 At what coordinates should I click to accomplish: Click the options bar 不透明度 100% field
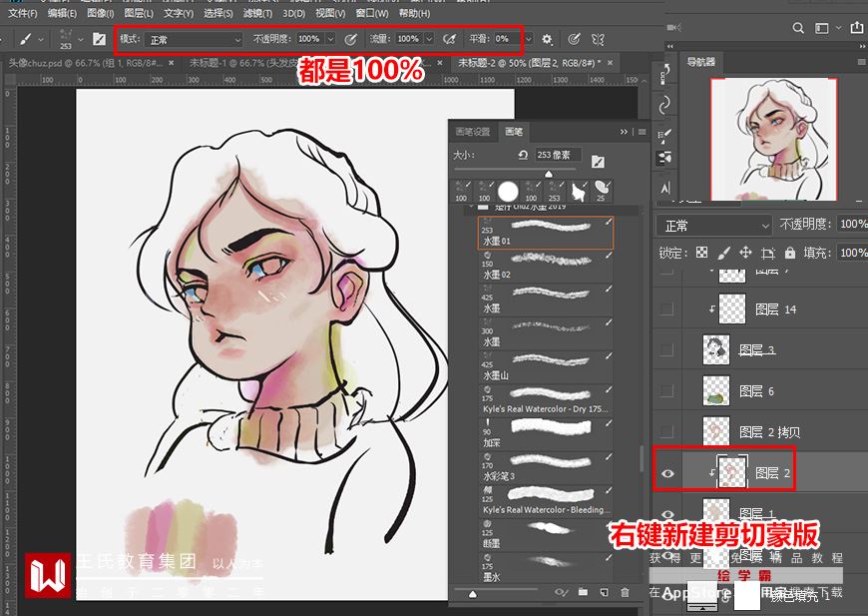(x=309, y=39)
